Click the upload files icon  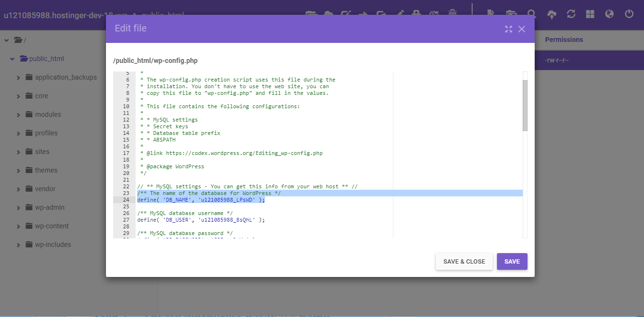click(552, 14)
